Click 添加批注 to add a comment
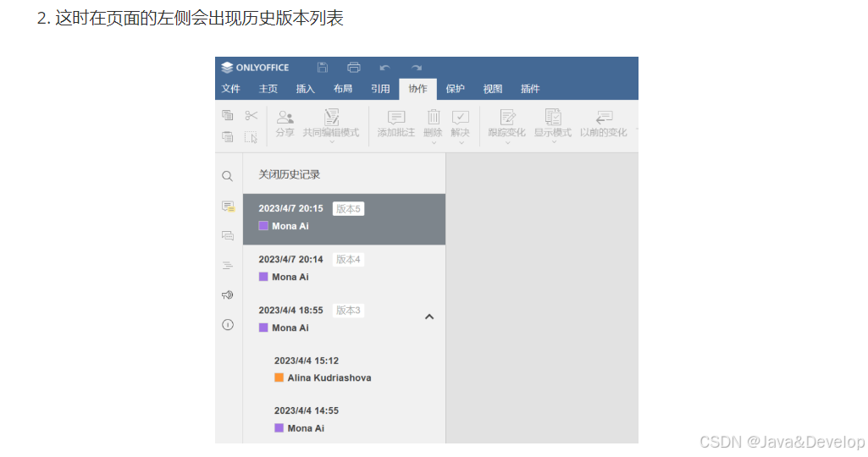 [x=395, y=124]
